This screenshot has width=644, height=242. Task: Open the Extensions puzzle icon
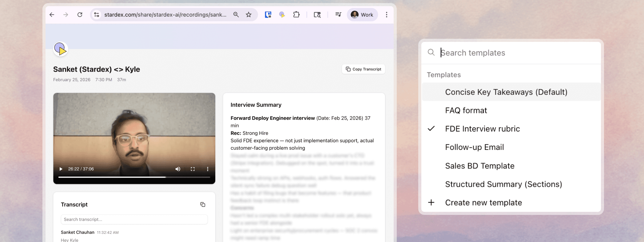(296, 15)
